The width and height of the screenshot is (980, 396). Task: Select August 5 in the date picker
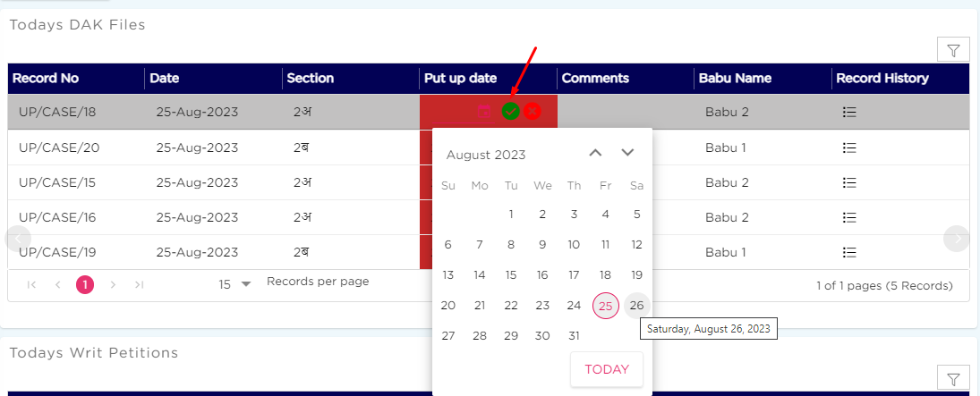click(637, 215)
